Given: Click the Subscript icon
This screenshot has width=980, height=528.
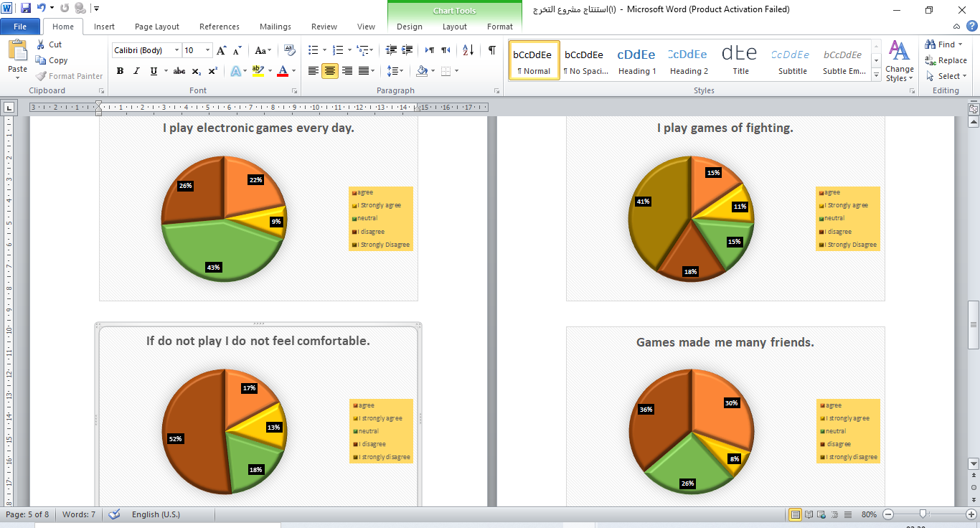Looking at the screenshot, I should 195,71.
